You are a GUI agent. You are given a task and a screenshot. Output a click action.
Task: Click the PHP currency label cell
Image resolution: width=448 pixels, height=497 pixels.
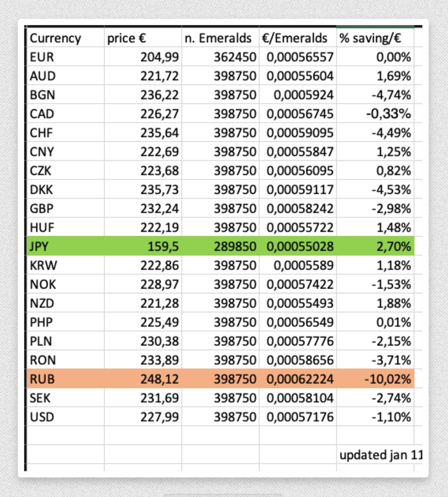66,322
